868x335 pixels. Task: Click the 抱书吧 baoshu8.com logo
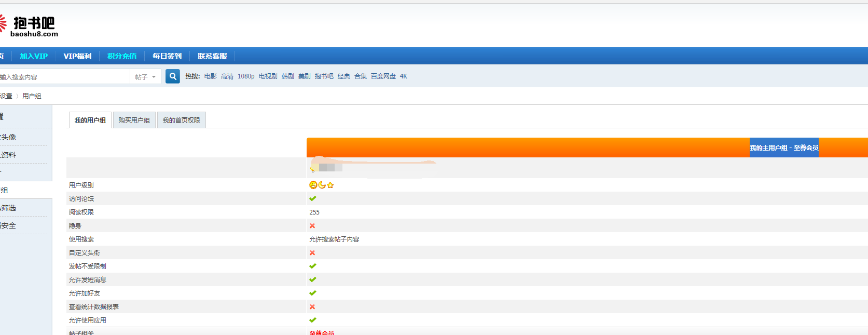(x=29, y=25)
